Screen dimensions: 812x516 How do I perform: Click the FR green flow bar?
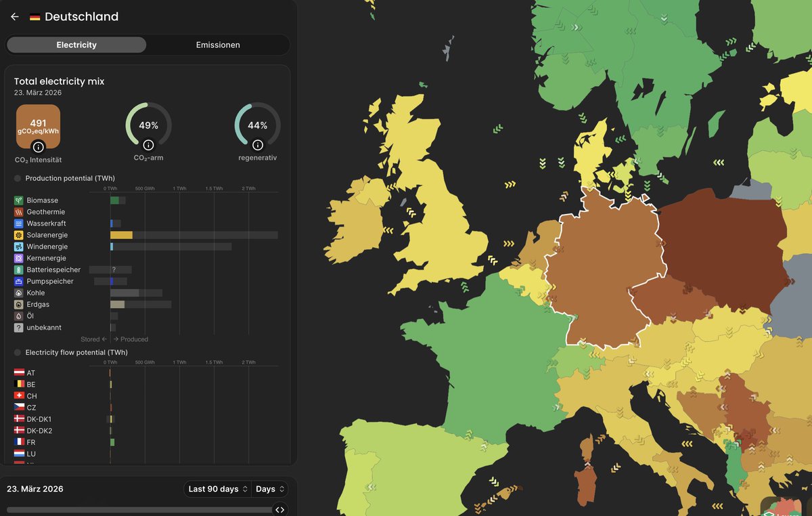tap(112, 442)
